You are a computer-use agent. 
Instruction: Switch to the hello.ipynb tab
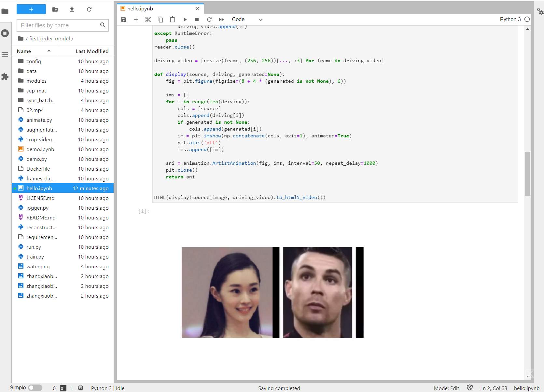pos(140,9)
